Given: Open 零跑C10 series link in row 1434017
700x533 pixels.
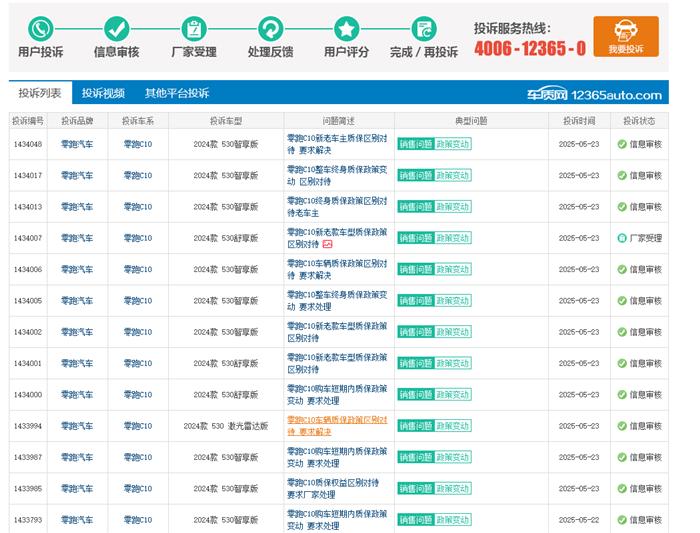Looking at the screenshot, I should point(138,175).
